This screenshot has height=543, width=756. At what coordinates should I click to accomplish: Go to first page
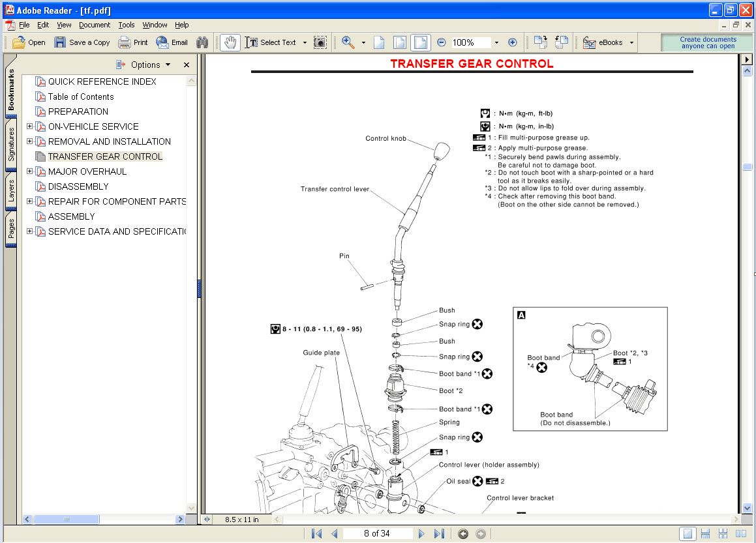317,533
